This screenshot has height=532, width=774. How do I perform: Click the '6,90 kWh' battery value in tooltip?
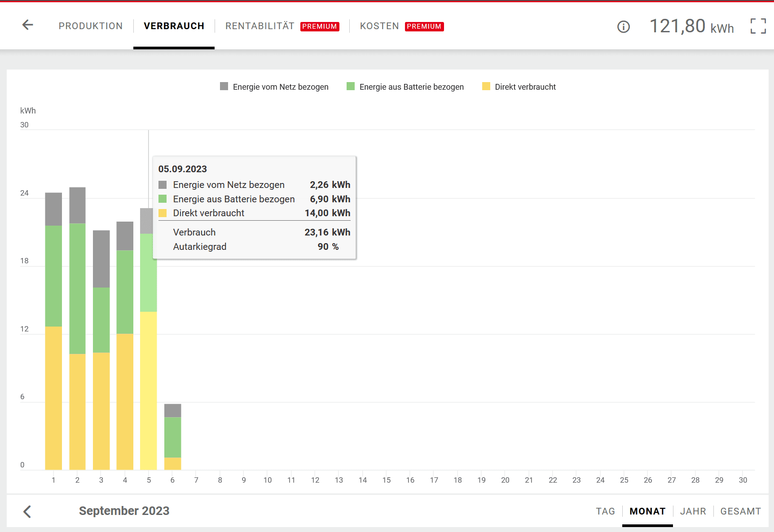tap(330, 199)
